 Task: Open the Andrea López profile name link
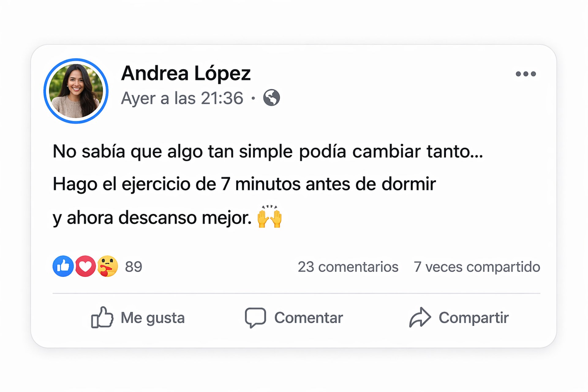[x=186, y=73]
